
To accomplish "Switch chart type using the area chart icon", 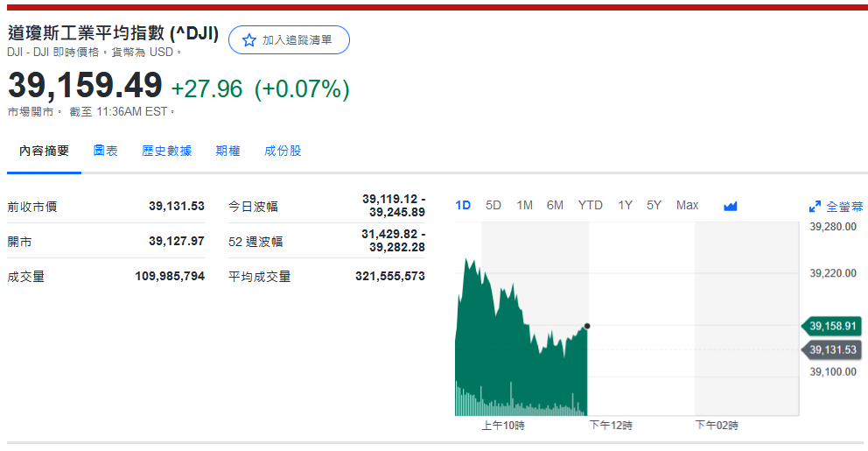I will [x=731, y=206].
